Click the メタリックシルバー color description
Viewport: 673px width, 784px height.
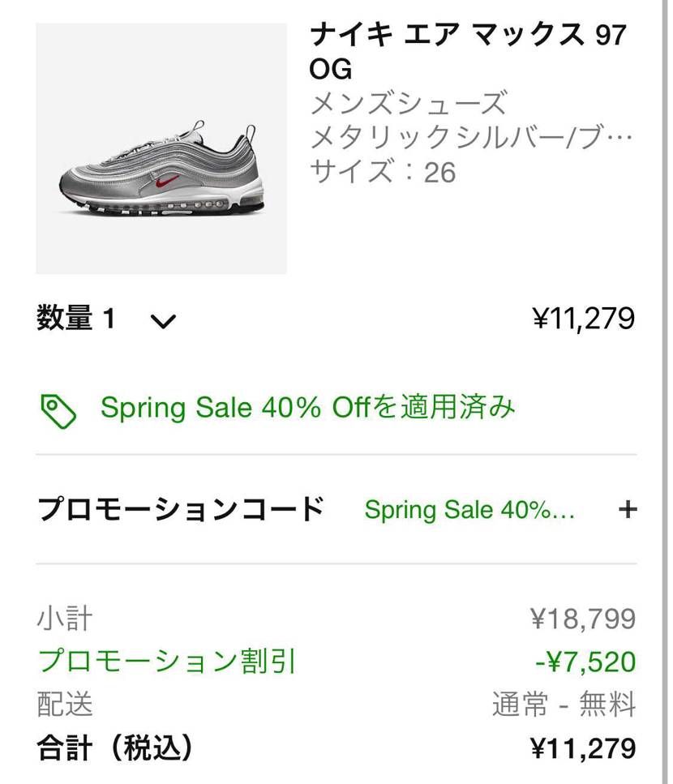point(471,137)
